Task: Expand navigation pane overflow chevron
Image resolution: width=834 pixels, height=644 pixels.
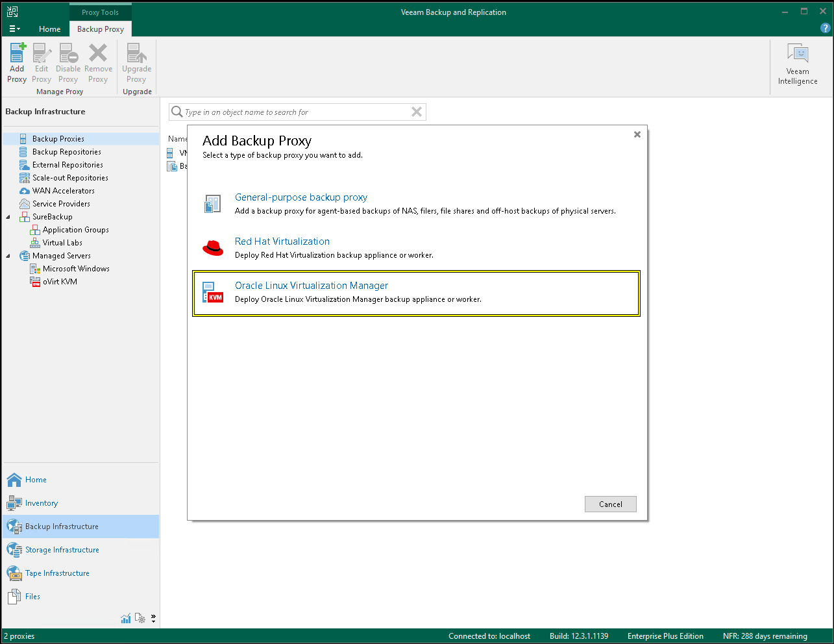Action: tap(153, 619)
